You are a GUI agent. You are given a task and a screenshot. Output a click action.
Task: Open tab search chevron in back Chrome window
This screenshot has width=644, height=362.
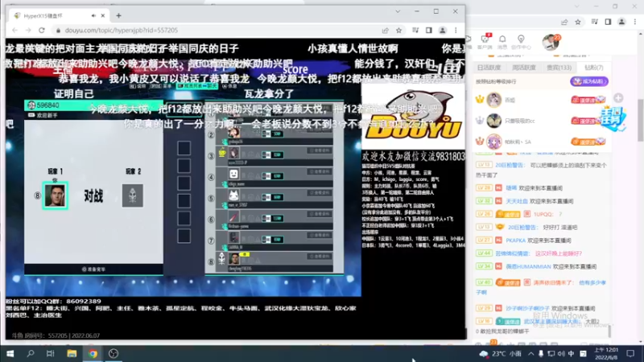576,6
